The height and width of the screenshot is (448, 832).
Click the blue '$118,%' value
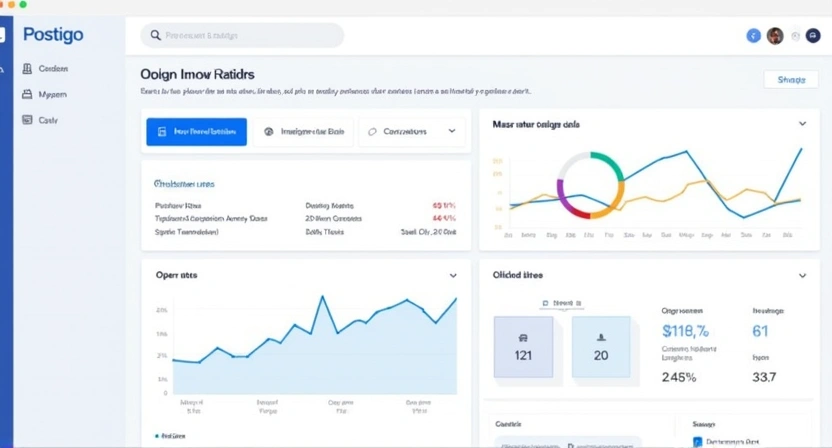[685, 331]
